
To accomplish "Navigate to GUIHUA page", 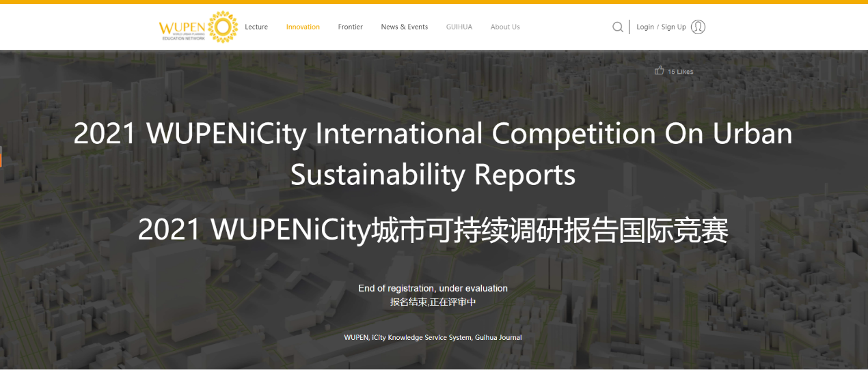I will pos(459,27).
